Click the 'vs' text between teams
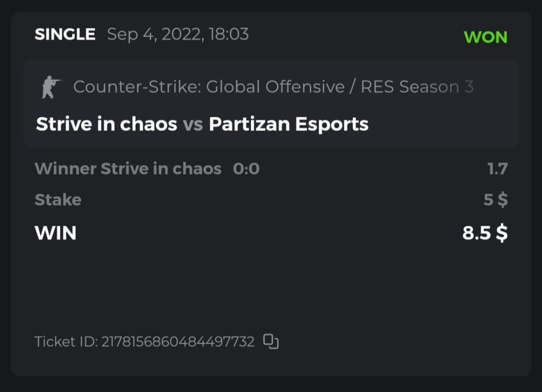The height and width of the screenshot is (392, 542). point(193,125)
